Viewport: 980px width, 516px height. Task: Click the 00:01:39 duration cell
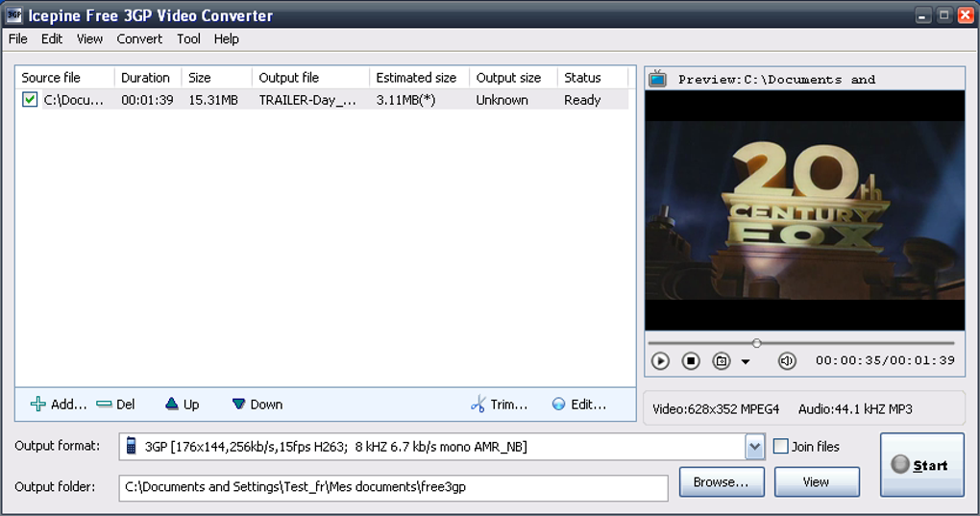[x=148, y=100]
